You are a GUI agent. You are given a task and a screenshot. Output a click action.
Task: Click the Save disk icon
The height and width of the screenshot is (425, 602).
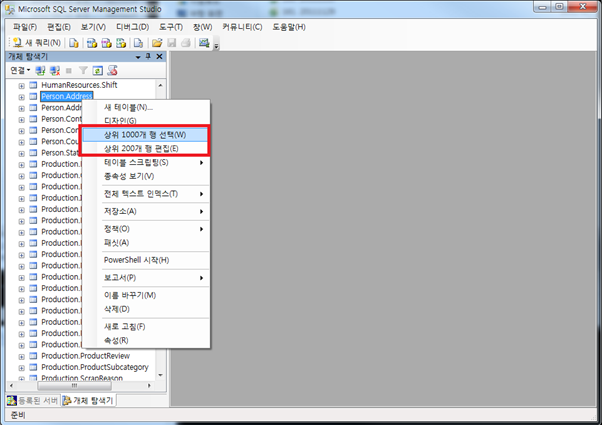172,43
